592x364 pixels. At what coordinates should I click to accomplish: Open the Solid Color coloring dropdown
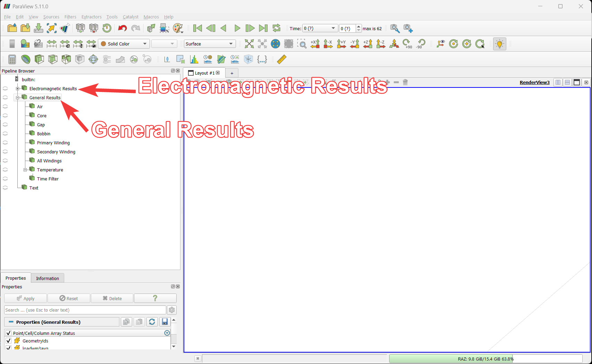pyautogui.click(x=124, y=44)
